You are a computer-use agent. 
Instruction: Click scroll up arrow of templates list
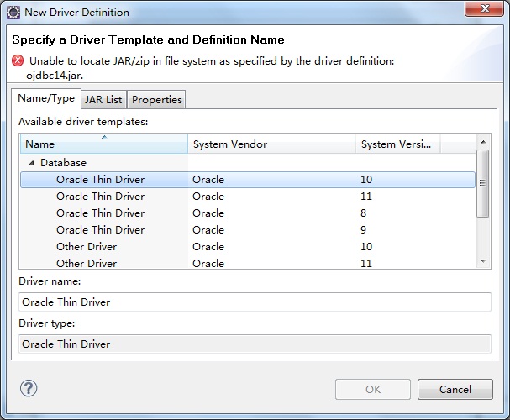pos(483,142)
